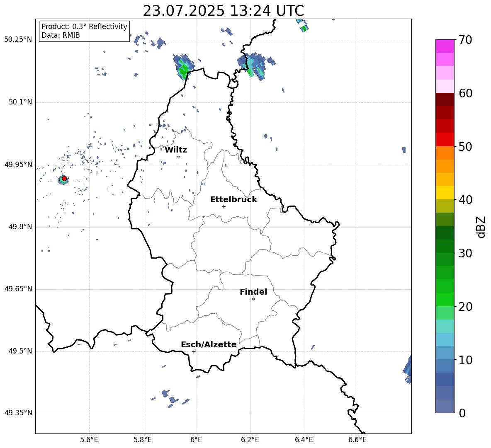Image resolution: width=491 pixels, height=448 pixels.
Task: Click the Esch/Alzette station cross marker
Action: tap(194, 351)
